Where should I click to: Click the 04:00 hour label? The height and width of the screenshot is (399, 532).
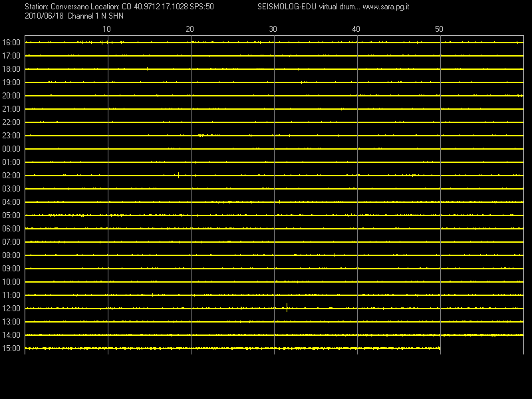[x=11, y=202]
